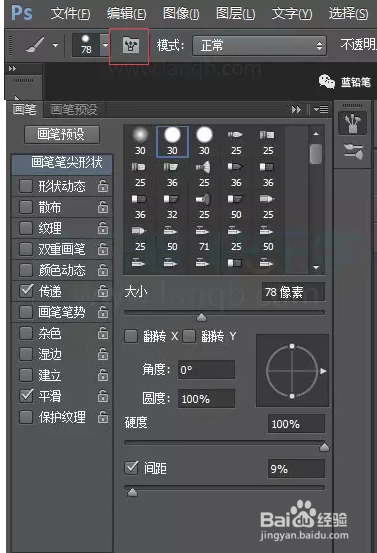The width and height of the screenshot is (377, 553).
Task: Click the 硬度 hardness slider handle
Action: 324,447
